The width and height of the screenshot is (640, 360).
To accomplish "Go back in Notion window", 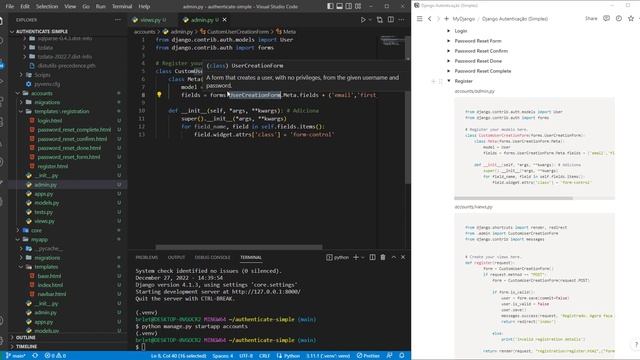I will coord(429,19).
